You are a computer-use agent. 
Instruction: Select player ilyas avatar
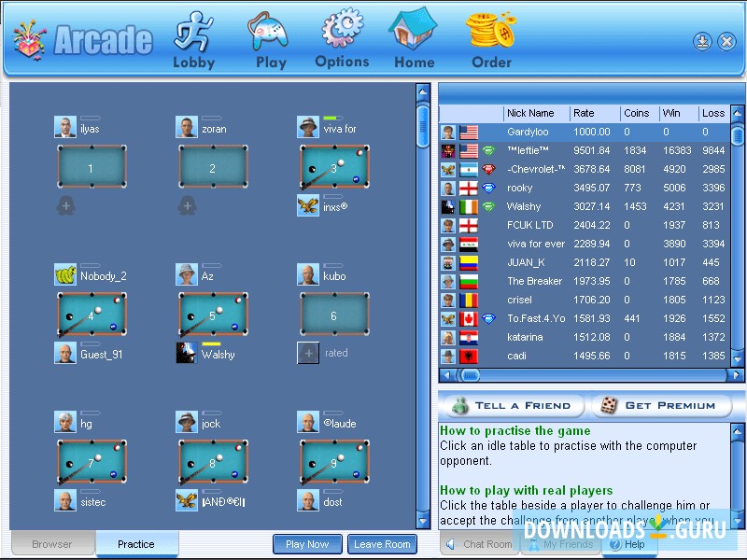(65, 127)
